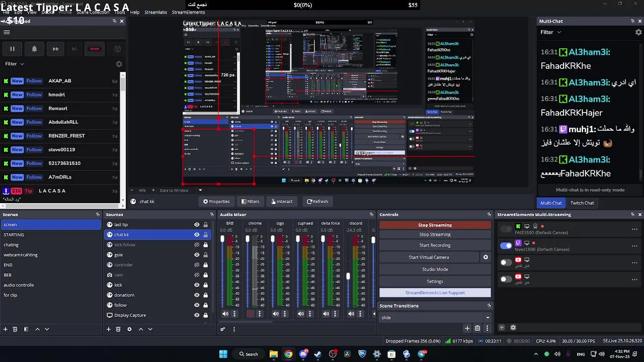Open audio mixer three-dot menu

pyautogui.click(x=234, y=329)
